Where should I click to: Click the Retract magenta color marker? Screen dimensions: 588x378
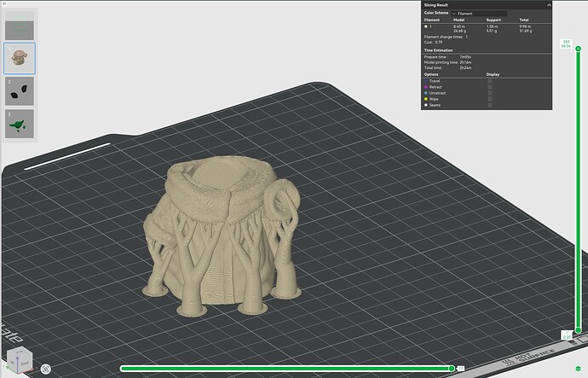pos(426,87)
